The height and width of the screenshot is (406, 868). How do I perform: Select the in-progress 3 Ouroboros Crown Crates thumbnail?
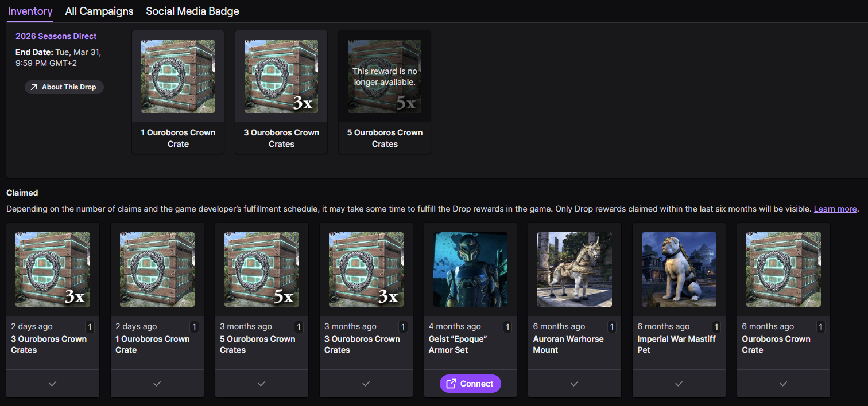(x=281, y=76)
